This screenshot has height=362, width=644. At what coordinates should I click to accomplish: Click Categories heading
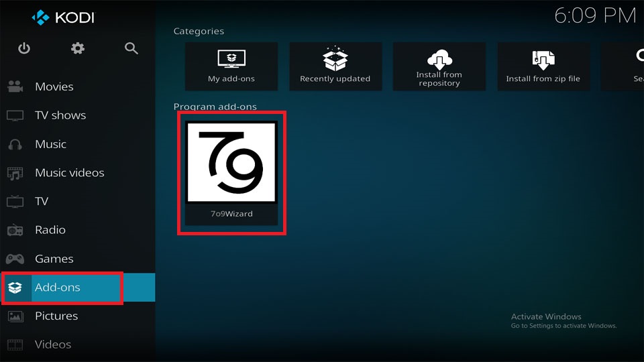pyautogui.click(x=199, y=32)
